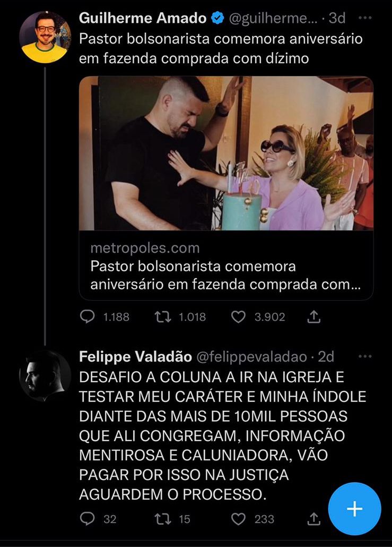This screenshot has width=392, height=547.
Task: Click the @felippevaladao handle
Action: click(x=252, y=356)
